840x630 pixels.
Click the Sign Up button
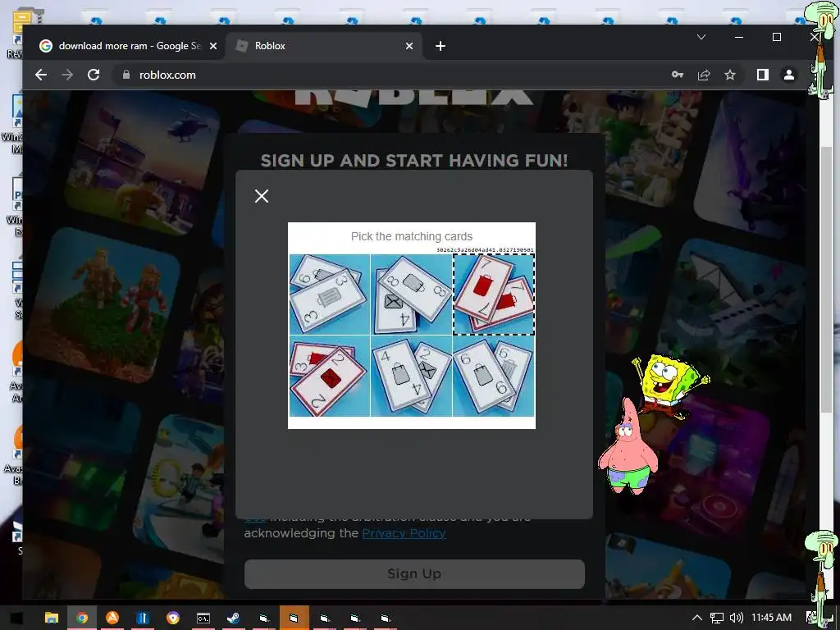pyautogui.click(x=414, y=573)
